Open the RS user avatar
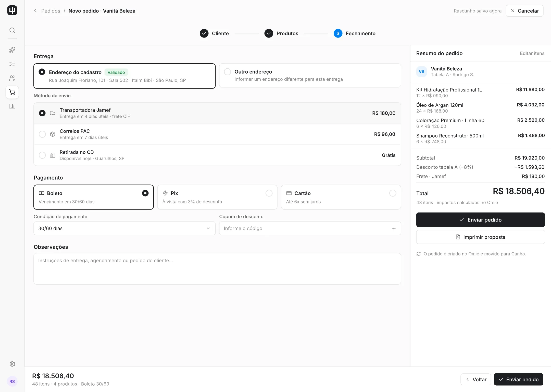551x392 pixels. 12,381
